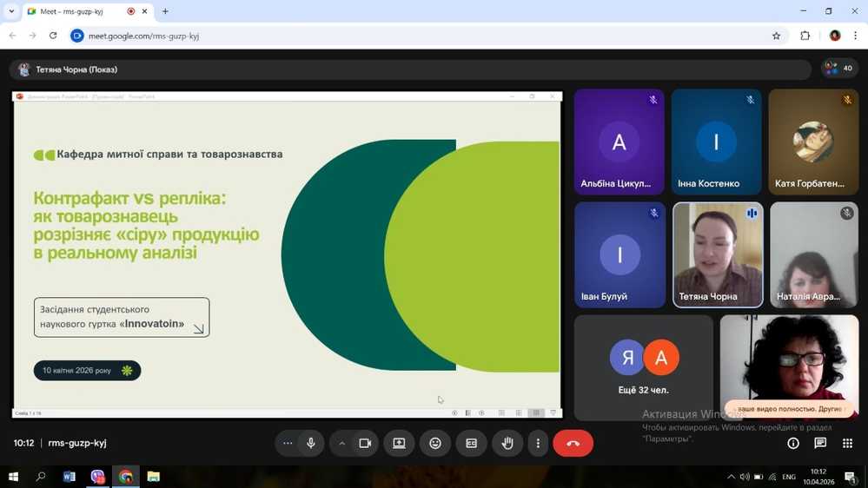Image resolution: width=868 pixels, height=488 pixels.
Task: Toggle the microphone on or off
Action: (310, 443)
